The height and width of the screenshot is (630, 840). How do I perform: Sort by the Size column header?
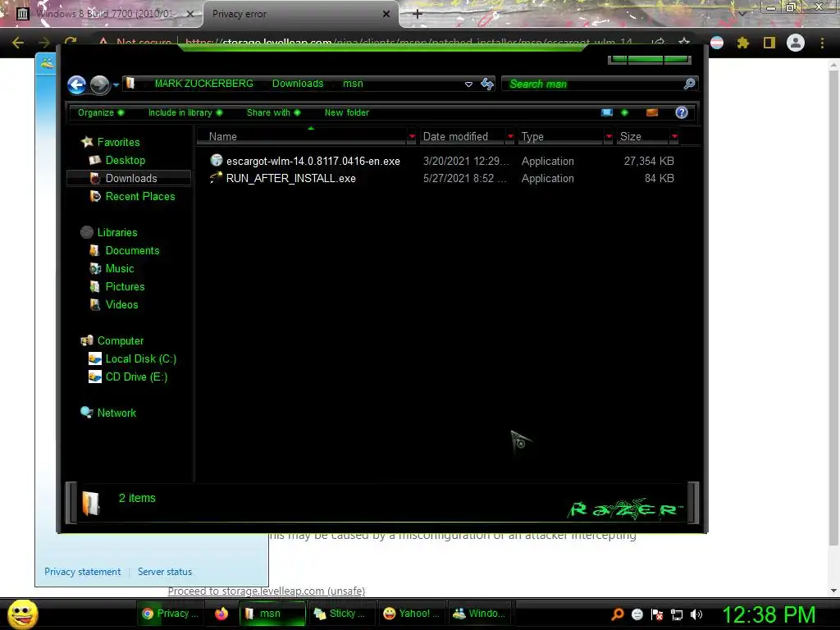643,137
